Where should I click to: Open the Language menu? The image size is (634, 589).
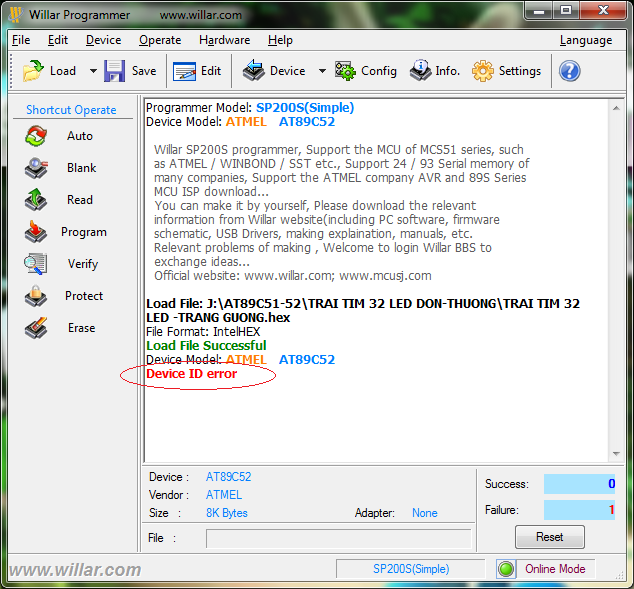[586, 40]
